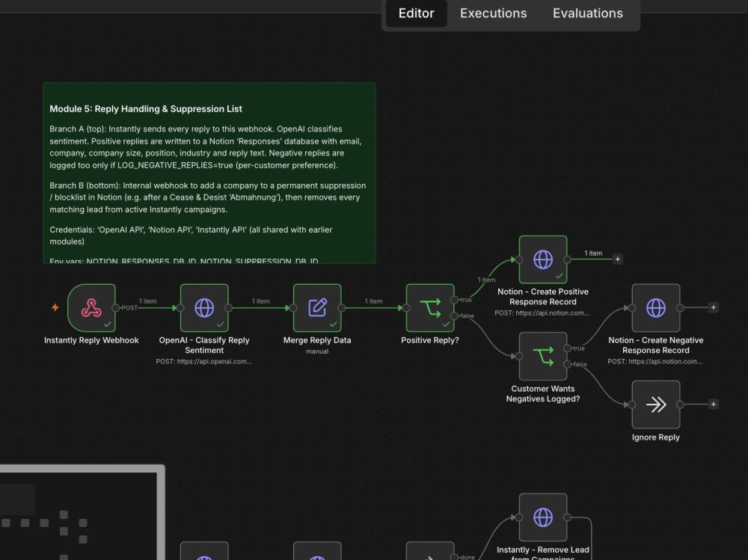Screen dimensions: 748x560
Task: Click the Instantly Reply Webhook label
Action: (x=91, y=340)
